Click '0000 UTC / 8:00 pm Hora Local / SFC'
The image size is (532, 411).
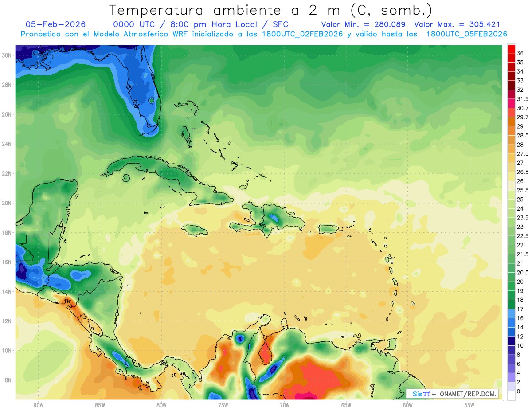coord(201,24)
